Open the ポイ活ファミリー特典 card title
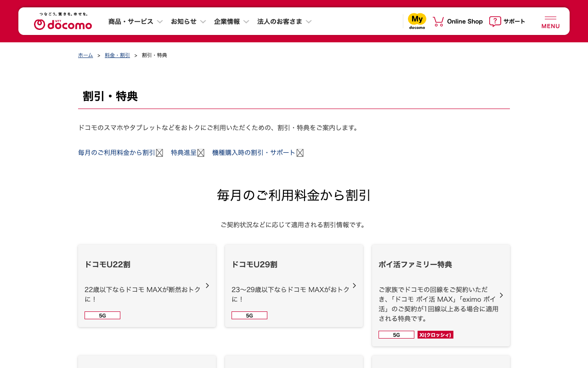Screen dimensions: 588x368 coord(415,264)
